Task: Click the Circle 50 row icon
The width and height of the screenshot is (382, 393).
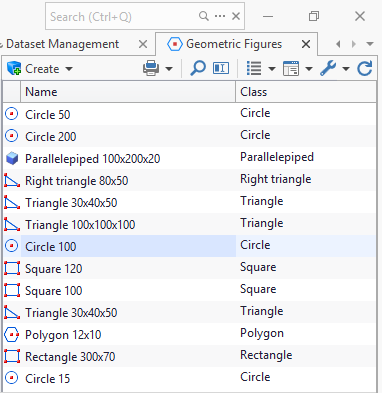Action: point(12,114)
